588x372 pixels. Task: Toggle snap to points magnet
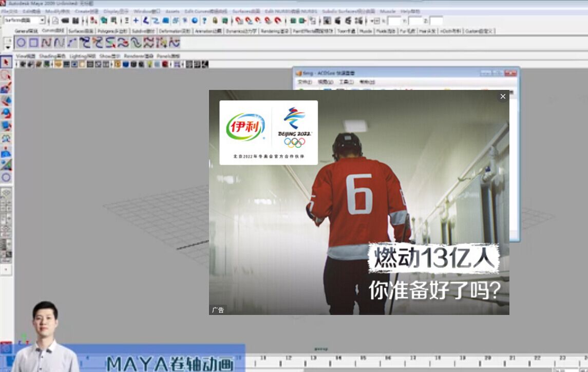(x=258, y=21)
